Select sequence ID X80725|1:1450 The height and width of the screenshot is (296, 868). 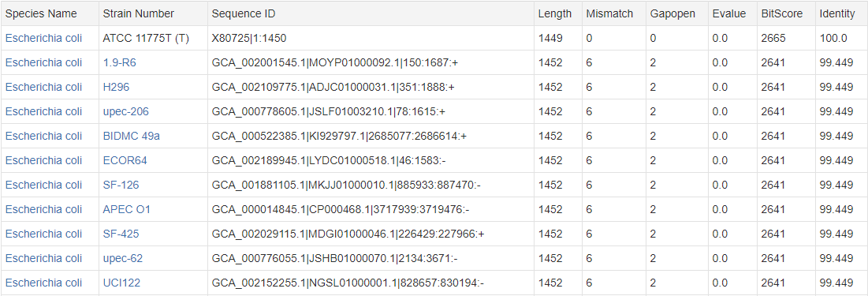pyautogui.click(x=249, y=38)
